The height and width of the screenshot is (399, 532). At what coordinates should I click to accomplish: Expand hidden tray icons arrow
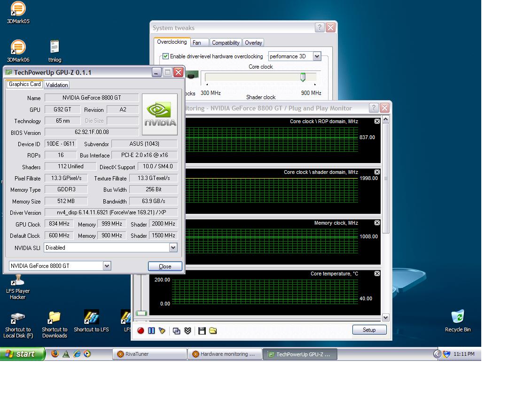(x=438, y=354)
